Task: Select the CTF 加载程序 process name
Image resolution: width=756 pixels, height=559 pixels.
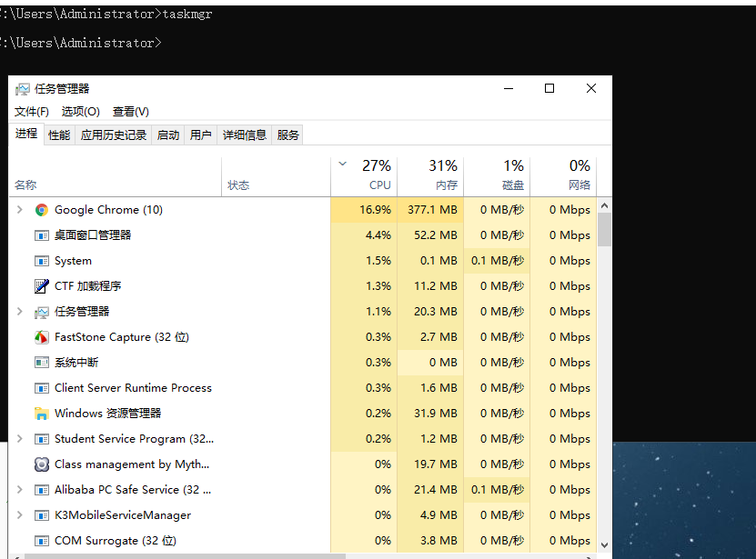Action: (87, 286)
